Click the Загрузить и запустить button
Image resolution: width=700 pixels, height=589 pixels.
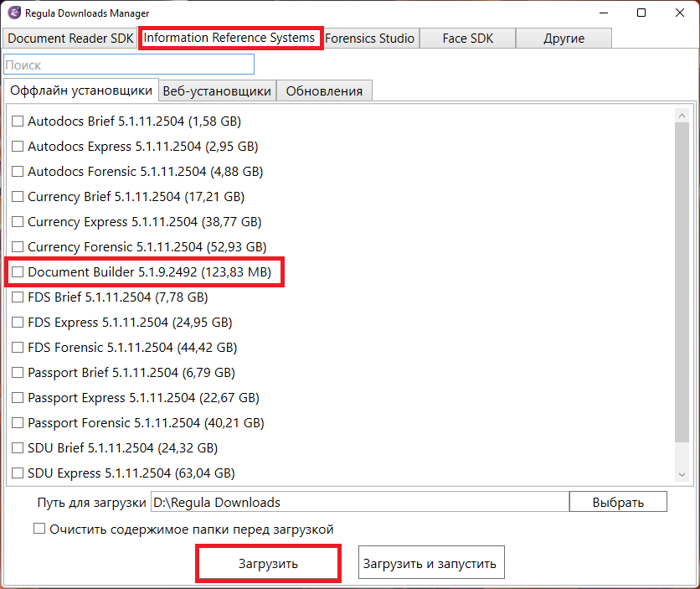tap(431, 563)
